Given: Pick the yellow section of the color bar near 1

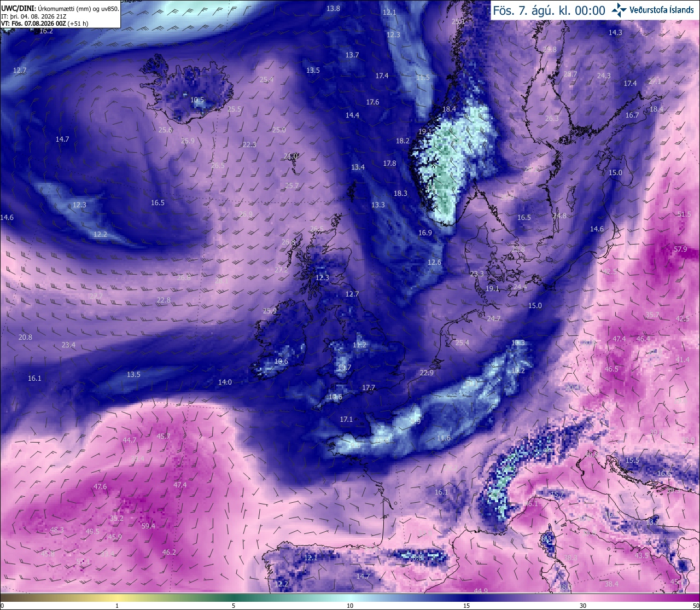Looking at the screenshot, I should point(117,597).
